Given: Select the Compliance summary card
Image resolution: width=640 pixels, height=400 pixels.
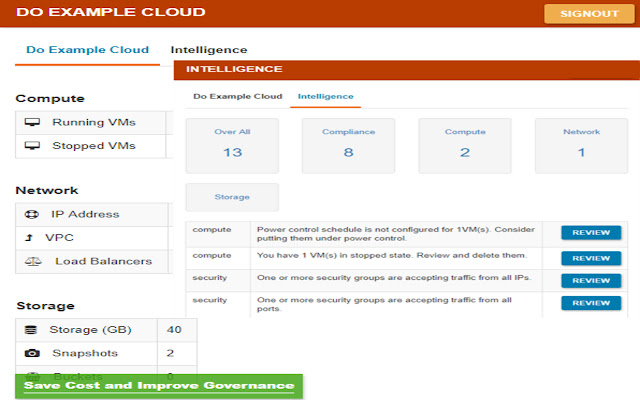Looking at the screenshot, I should 348,145.
